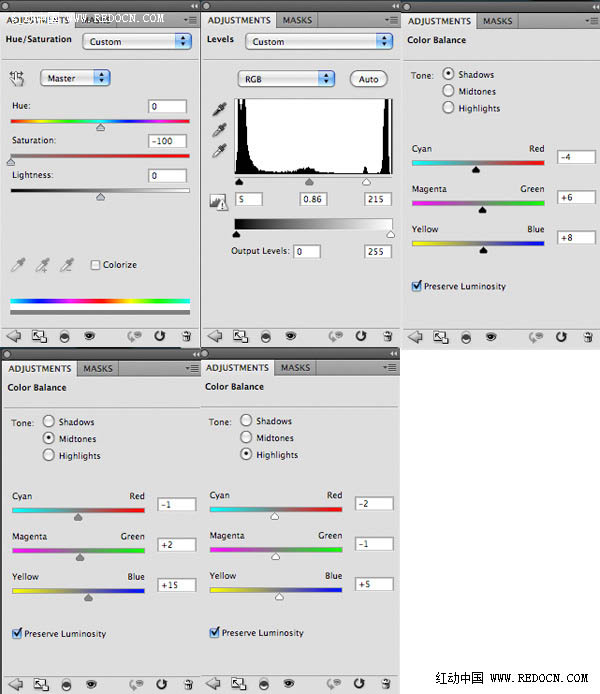Collapse the Levels panel with double-arrow button
This screenshot has width=600, height=694.
[396, 6]
